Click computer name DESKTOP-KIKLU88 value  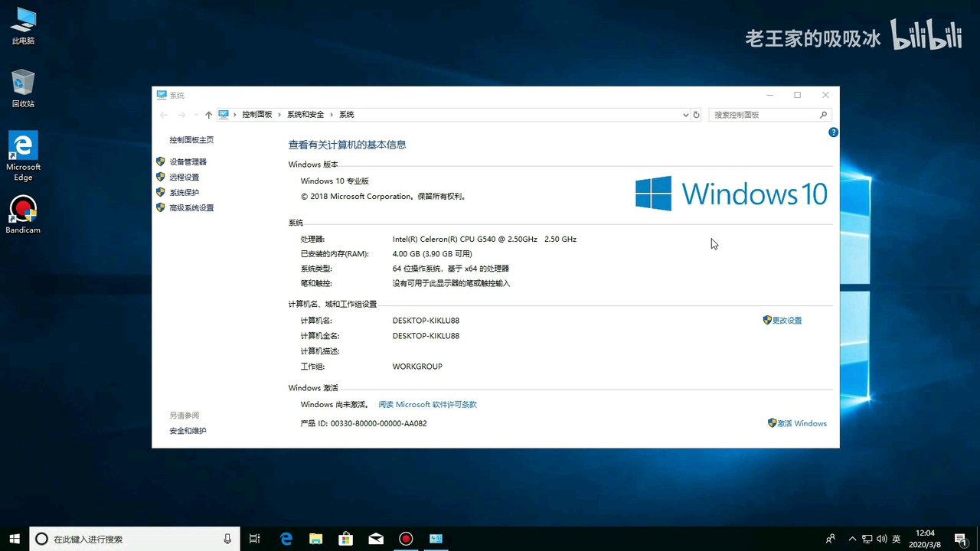click(426, 321)
